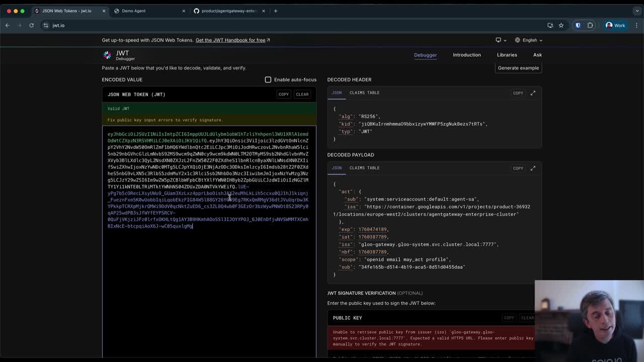Enable the auto-focus checkbox
Viewport: 644px width, 362px height.
268,79
